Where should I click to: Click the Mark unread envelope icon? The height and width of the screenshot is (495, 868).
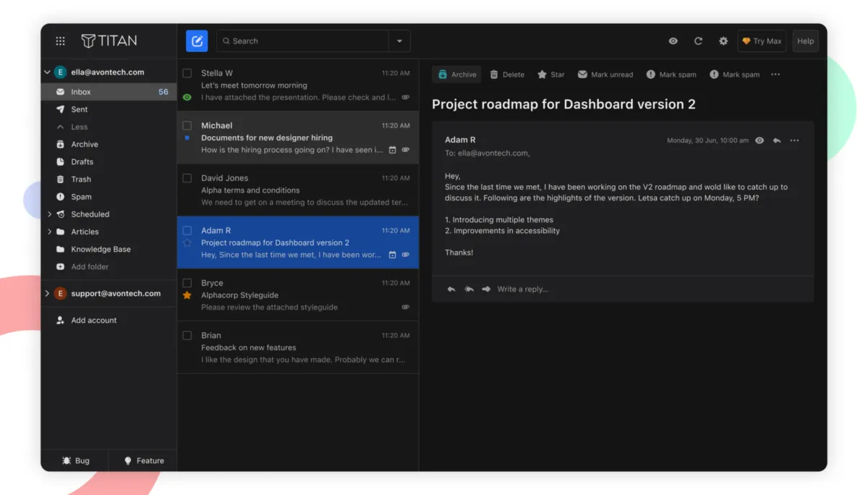click(x=582, y=75)
